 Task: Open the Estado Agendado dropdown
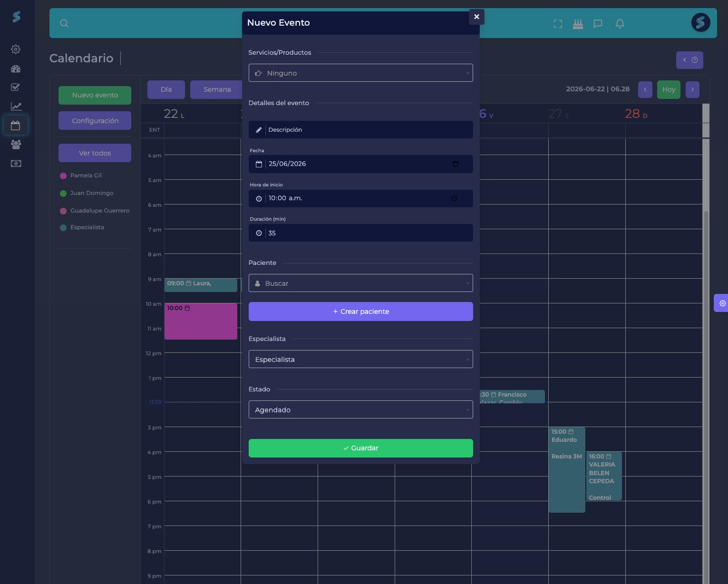[x=360, y=409]
